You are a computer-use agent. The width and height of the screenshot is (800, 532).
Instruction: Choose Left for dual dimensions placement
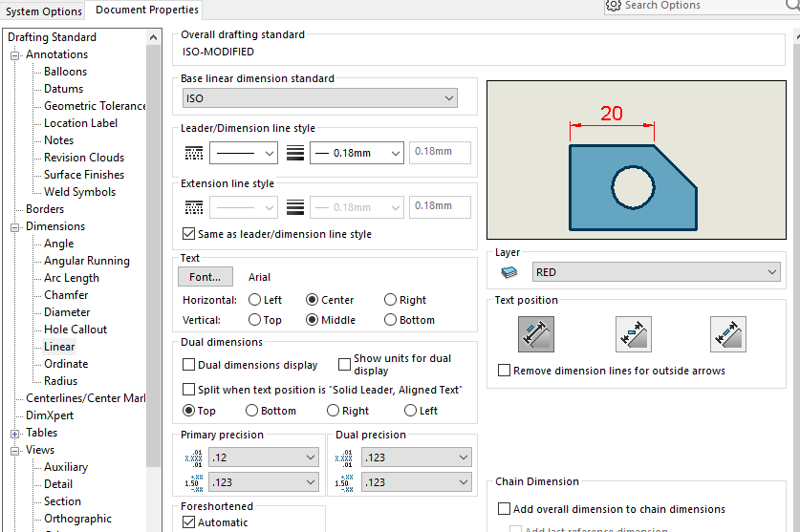coord(410,410)
